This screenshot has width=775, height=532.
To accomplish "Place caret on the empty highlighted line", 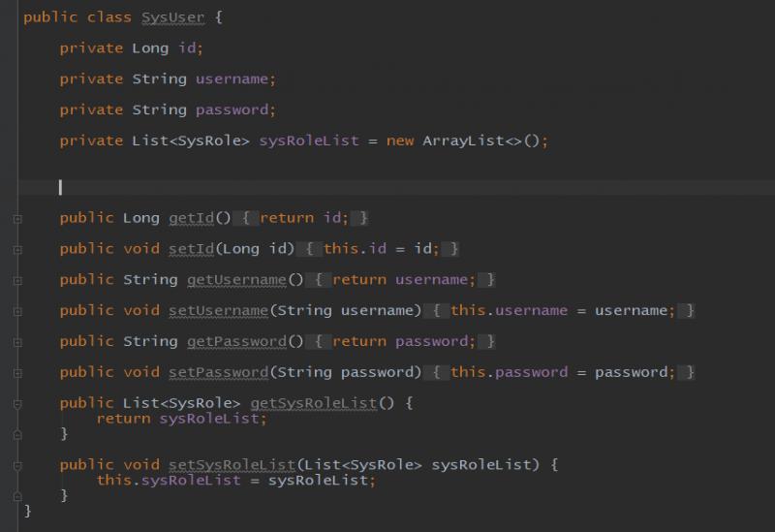I will pos(397,187).
